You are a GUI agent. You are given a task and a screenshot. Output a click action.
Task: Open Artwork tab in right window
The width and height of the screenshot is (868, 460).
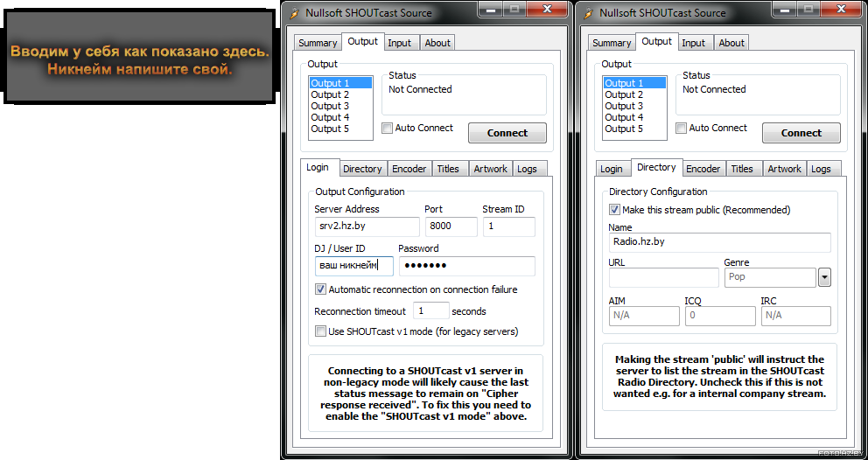point(784,169)
